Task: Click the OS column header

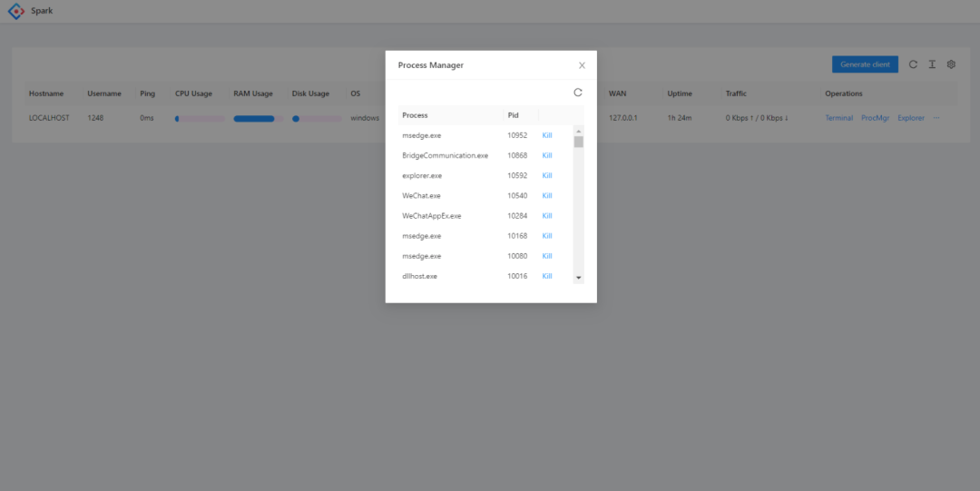Action: click(356, 93)
